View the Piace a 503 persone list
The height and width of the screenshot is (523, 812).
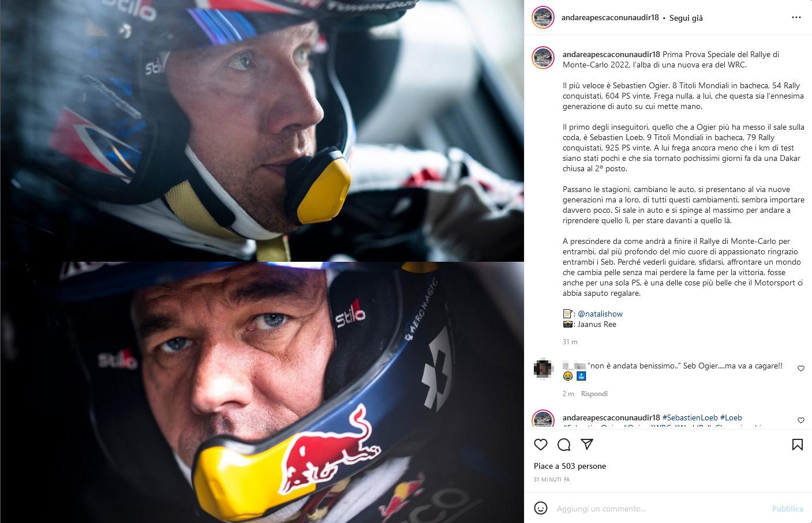click(570, 466)
